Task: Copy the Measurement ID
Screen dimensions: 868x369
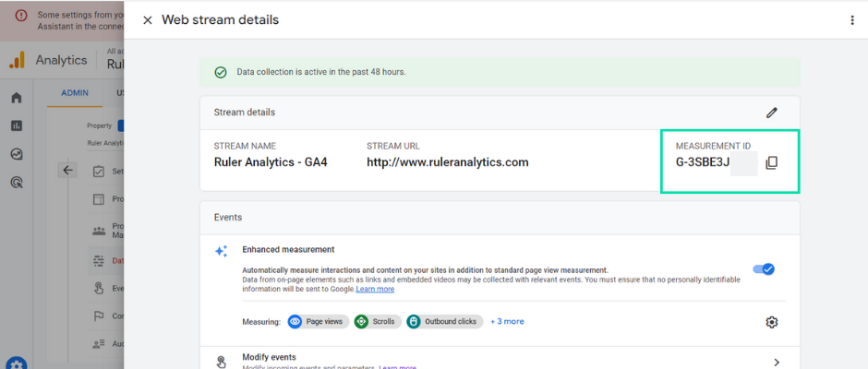Action: 772,162
